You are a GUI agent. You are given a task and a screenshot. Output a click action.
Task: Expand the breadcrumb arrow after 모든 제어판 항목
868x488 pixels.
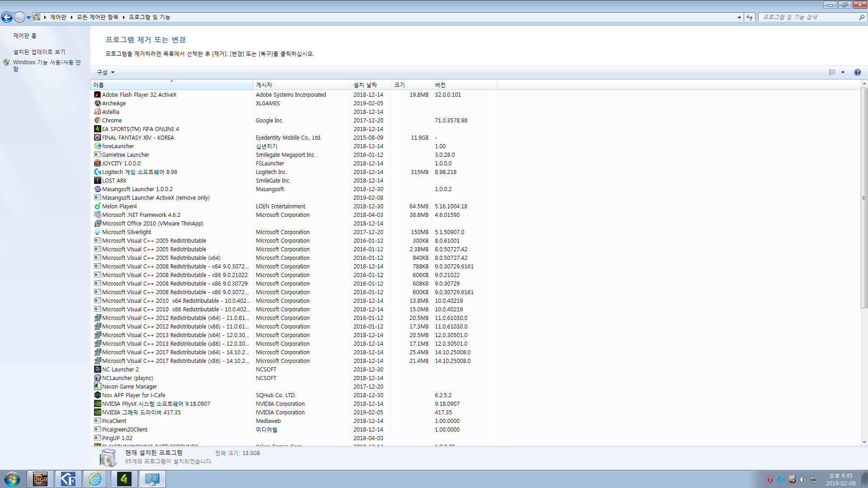click(x=123, y=17)
